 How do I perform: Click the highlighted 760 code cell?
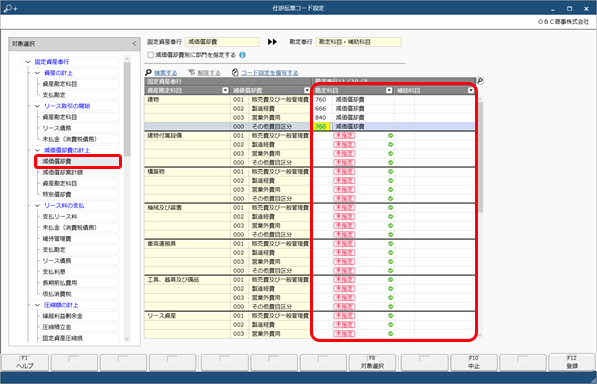coord(321,126)
